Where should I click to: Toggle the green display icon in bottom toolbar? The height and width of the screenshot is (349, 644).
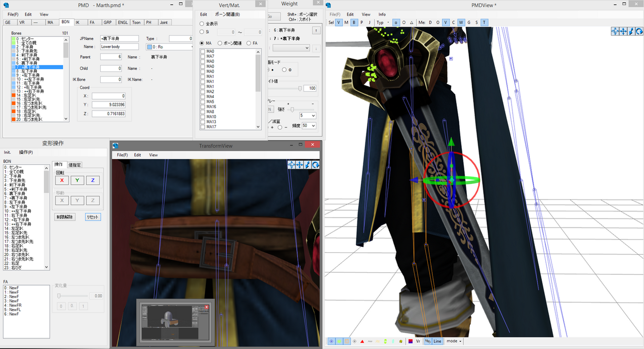[339, 341]
